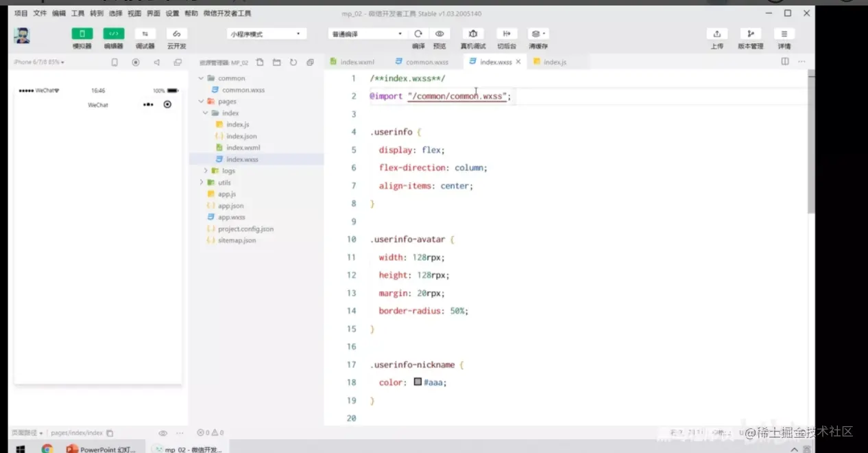Click the 切后台 switch to background icon
Screen dimensions: 868x453
pos(507,34)
